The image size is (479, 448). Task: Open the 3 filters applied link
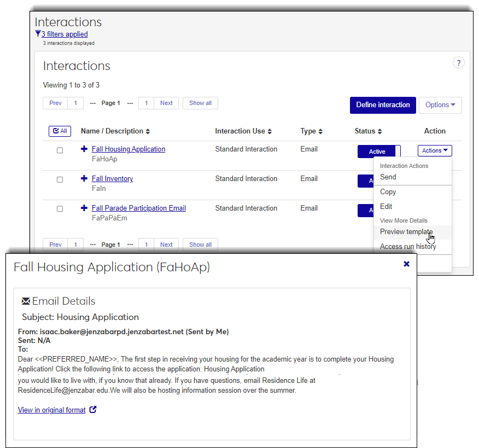tap(65, 34)
